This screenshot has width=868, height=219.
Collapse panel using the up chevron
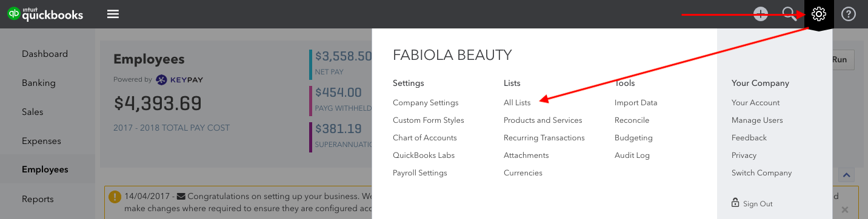click(x=847, y=175)
